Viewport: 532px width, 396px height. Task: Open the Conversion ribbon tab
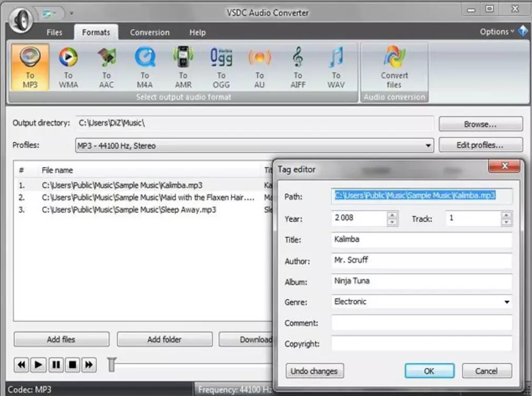click(x=150, y=32)
